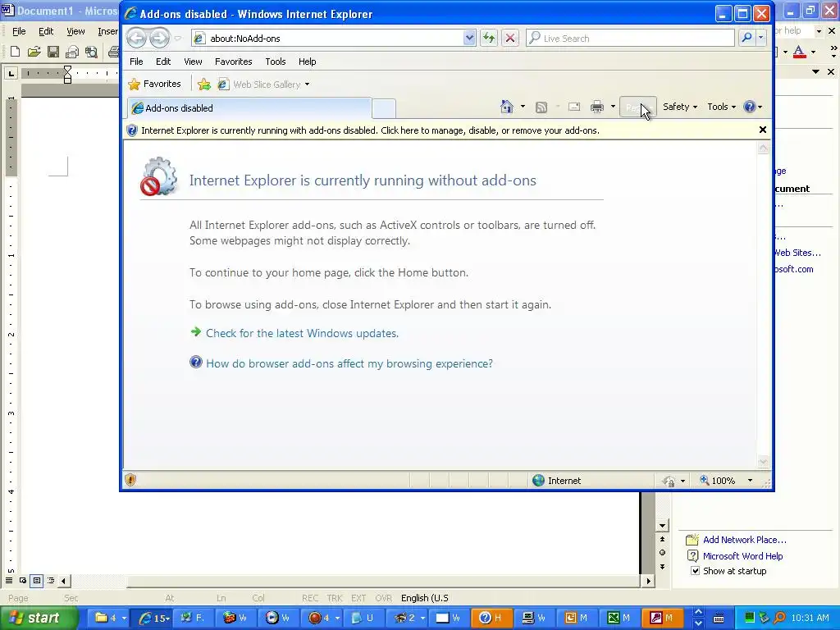The image size is (840, 630).
Task: Open the Tools dropdown in command bar
Action: click(x=721, y=107)
